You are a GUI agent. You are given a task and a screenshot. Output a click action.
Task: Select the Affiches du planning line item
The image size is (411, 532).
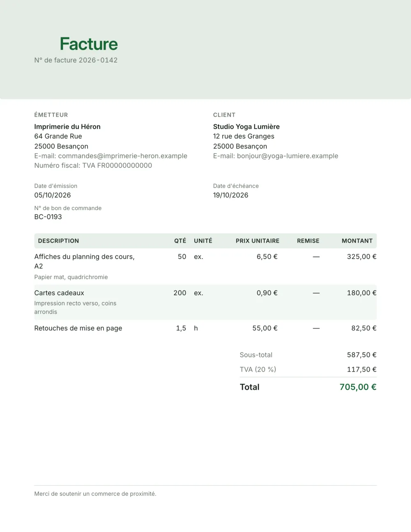tap(205, 266)
